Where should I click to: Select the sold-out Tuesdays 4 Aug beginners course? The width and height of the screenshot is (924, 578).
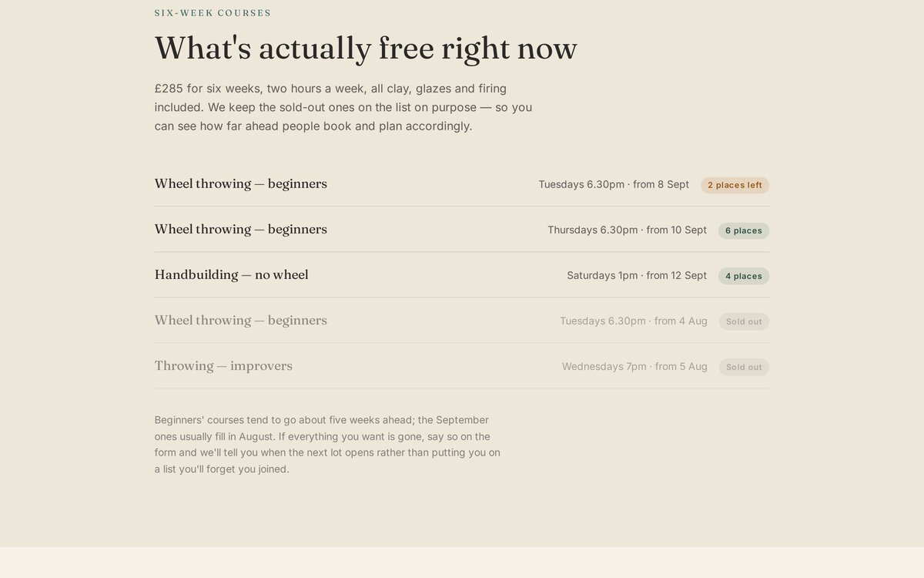(461, 321)
